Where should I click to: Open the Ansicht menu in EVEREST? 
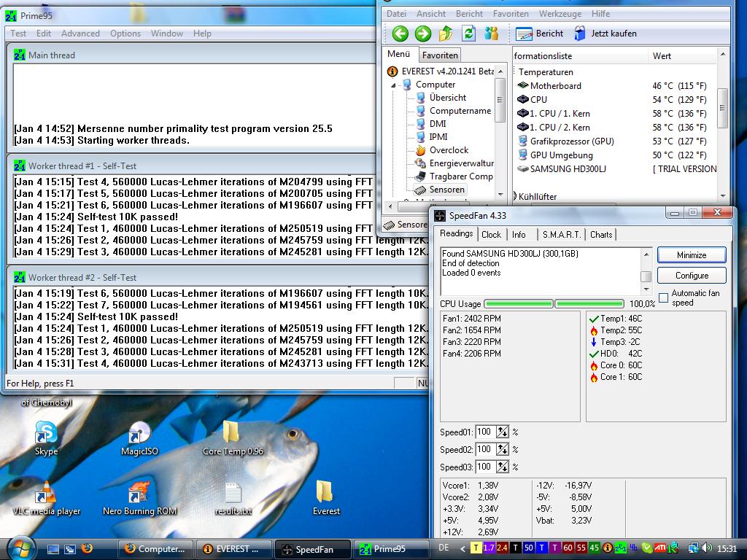click(x=431, y=14)
